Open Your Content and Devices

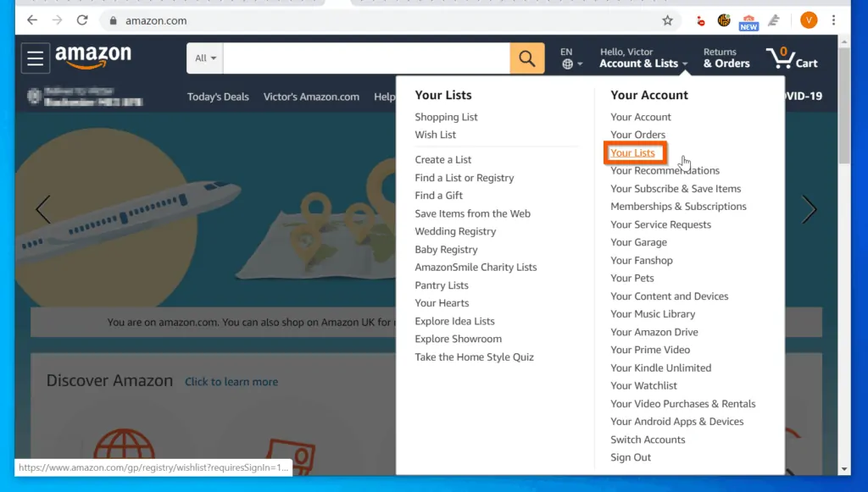pos(670,297)
